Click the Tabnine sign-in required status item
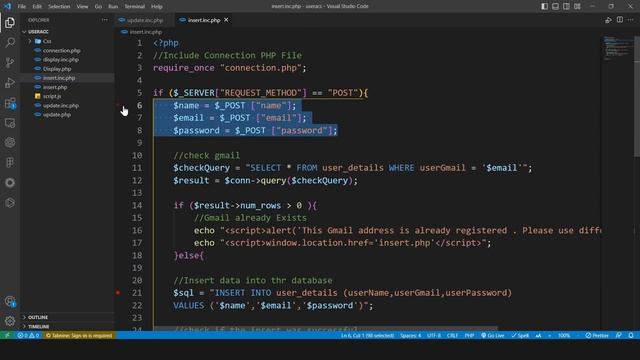 [x=79, y=336]
